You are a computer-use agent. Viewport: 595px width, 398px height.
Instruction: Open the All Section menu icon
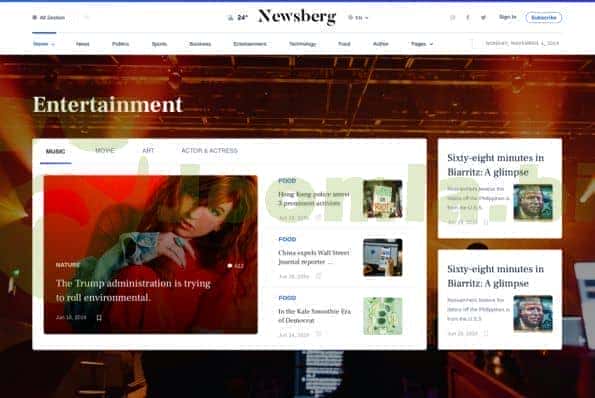(x=35, y=17)
